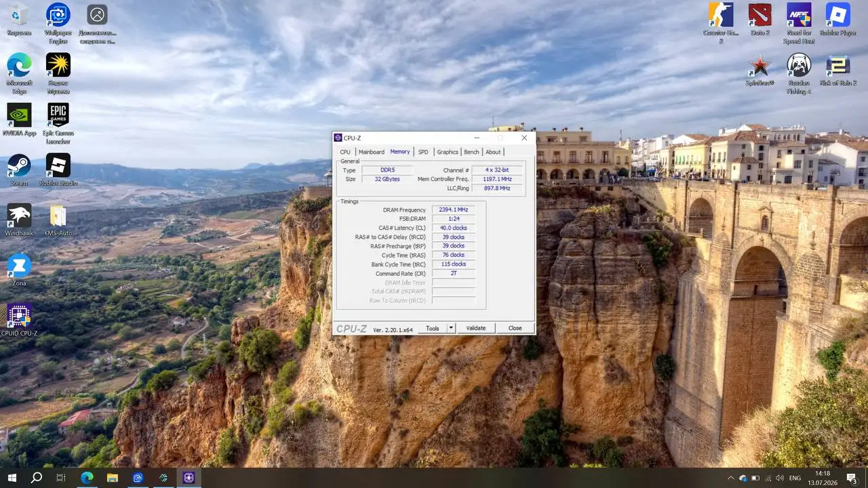Screen dimensions: 868x488
Task: Click the DRAM Frequency value field
Action: [x=454, y=210]
